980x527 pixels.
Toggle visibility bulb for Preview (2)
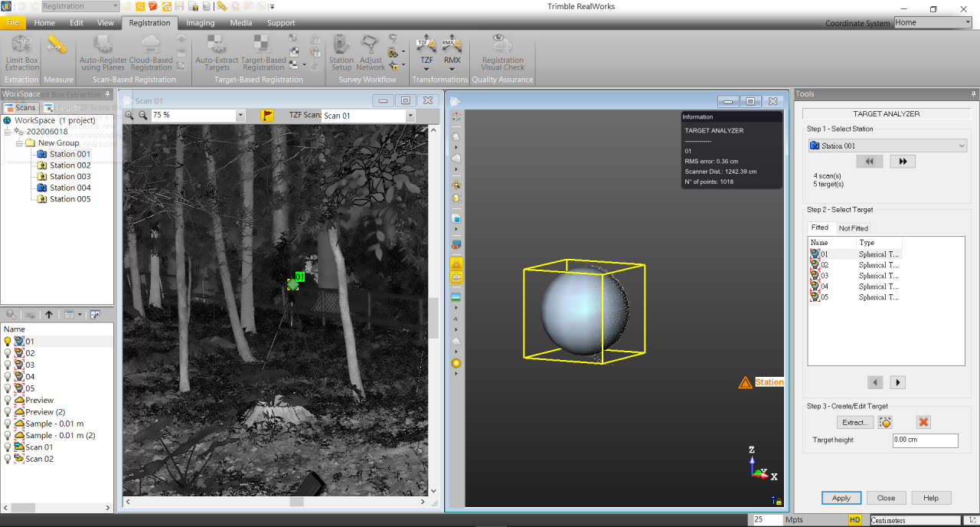pos(8,412)
